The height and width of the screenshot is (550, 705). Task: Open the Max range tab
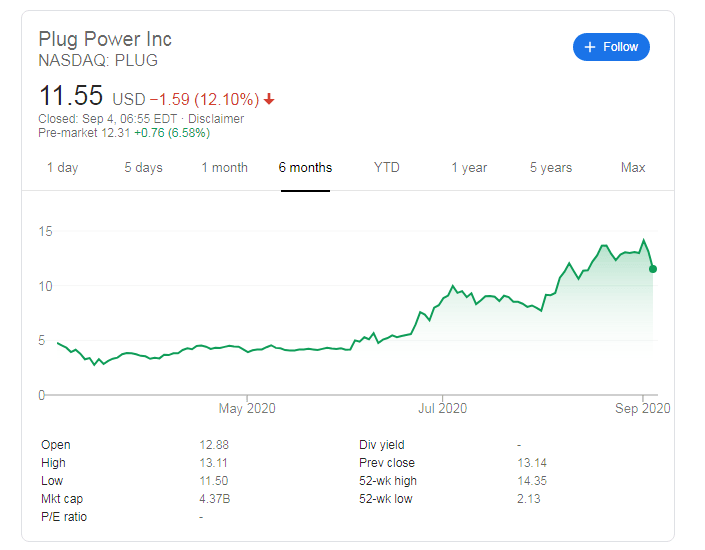633,167
